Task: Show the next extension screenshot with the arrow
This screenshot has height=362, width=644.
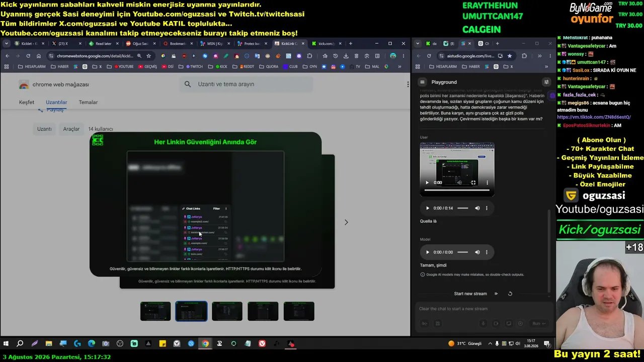Action: coord(346,222)
